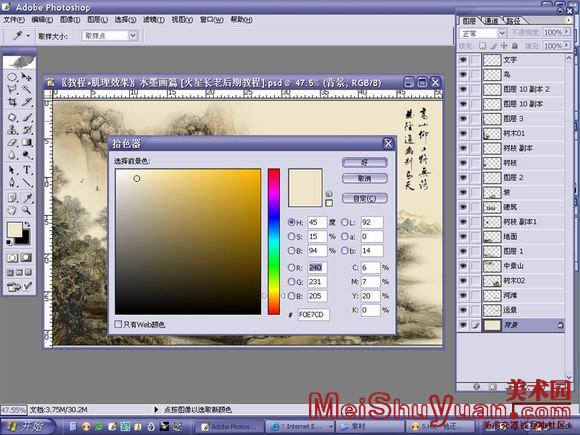Viewport: 580px width, 435px height.
Task: Open the 滤镜(T) menu
Action: tap(154, 20)
